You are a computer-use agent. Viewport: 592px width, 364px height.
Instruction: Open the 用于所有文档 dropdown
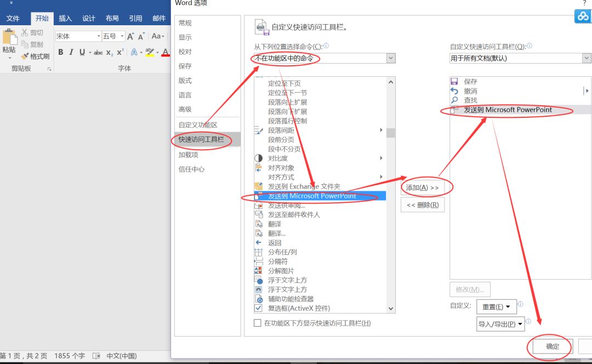[587, 58]
